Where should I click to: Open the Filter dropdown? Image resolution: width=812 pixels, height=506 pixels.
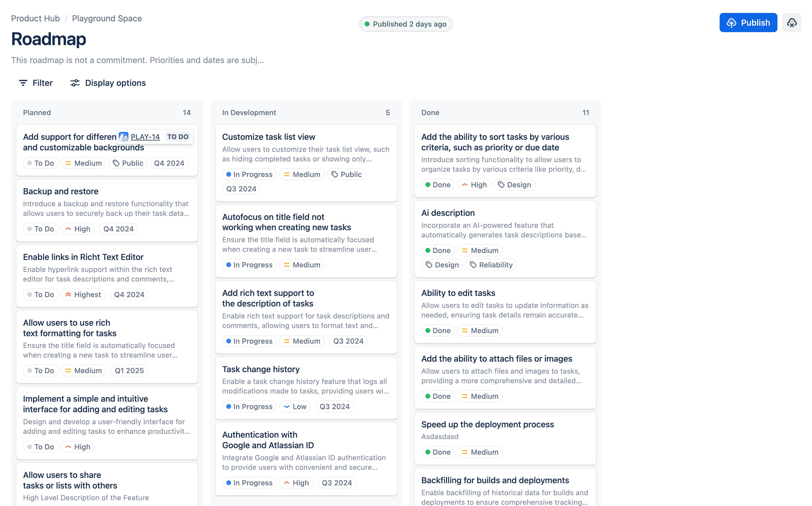tap(42, 83)
